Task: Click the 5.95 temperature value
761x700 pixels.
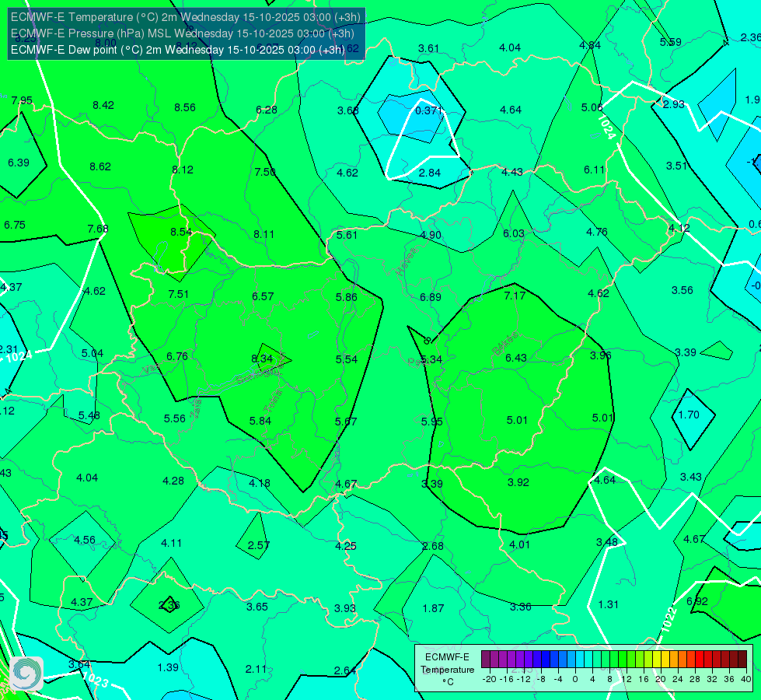Action: tap(432, 422)
